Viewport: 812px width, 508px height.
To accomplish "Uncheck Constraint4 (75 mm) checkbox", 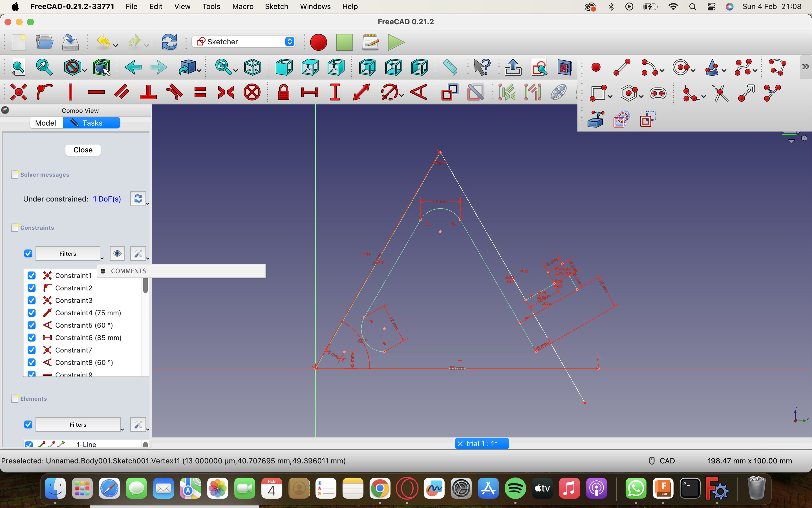I will 32,313.
